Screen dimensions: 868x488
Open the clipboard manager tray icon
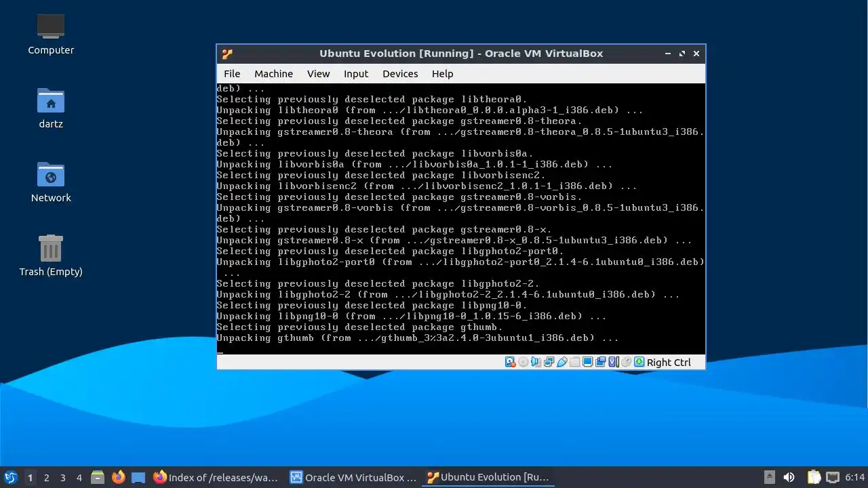(814, 477)
